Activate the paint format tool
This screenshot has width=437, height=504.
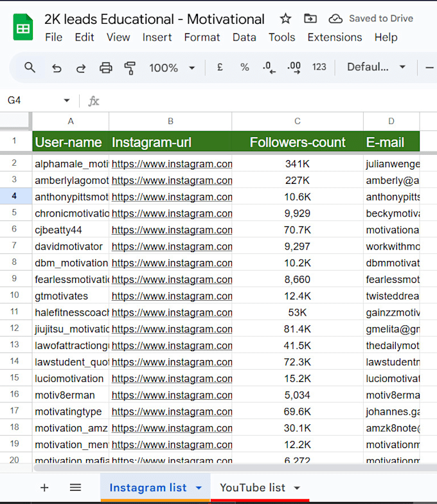click(130, 68)
